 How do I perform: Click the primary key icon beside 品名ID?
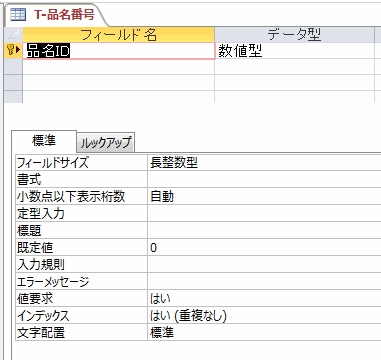11,51
